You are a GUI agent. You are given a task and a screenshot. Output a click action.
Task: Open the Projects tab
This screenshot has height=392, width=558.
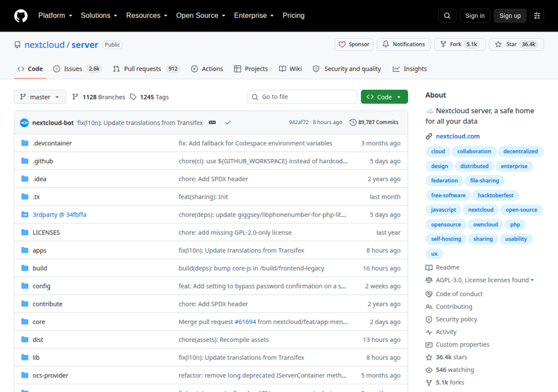pyautogui.click(x=251, y=69)
